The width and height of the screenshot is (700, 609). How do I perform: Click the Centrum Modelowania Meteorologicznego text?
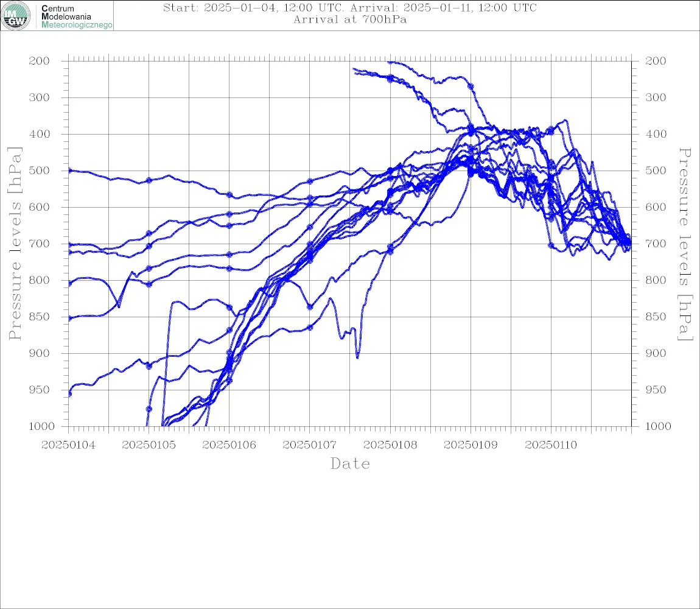[77, 16]
